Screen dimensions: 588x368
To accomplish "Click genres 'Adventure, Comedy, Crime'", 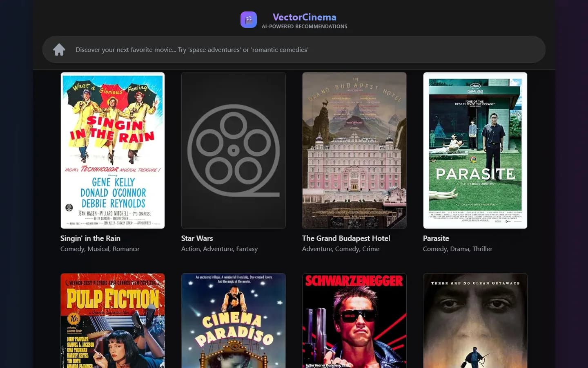I will coord(341,249).
